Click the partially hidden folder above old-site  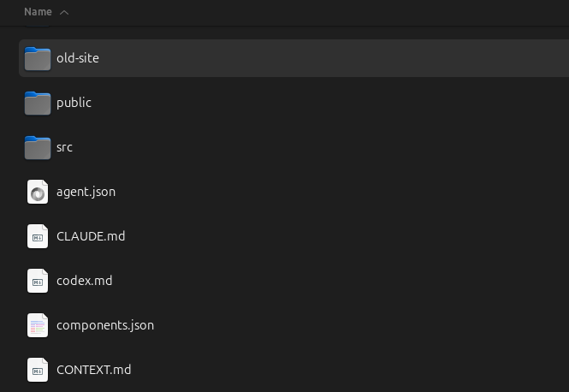click(x=38, y=28)
